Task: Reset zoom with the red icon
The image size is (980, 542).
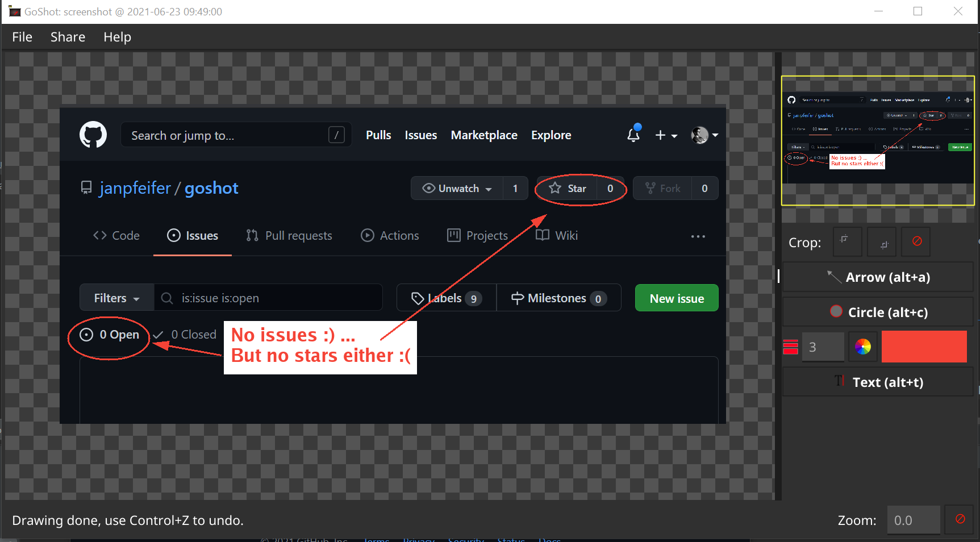Action: click(x=960, y=519)
